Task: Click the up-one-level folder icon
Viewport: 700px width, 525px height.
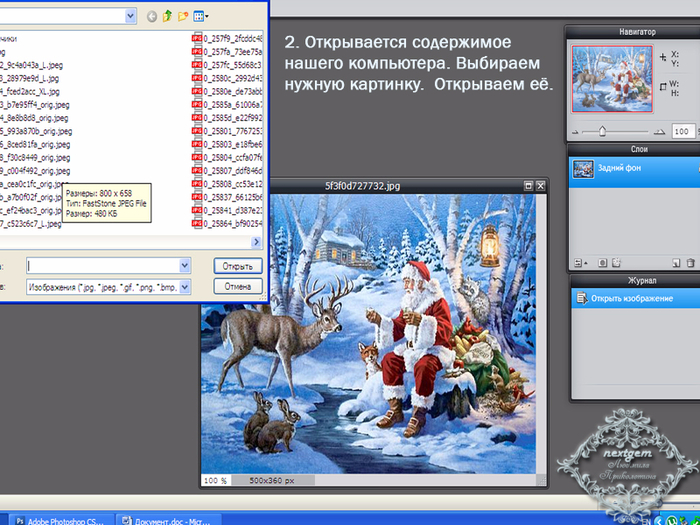Action: [x=167, y=17]
